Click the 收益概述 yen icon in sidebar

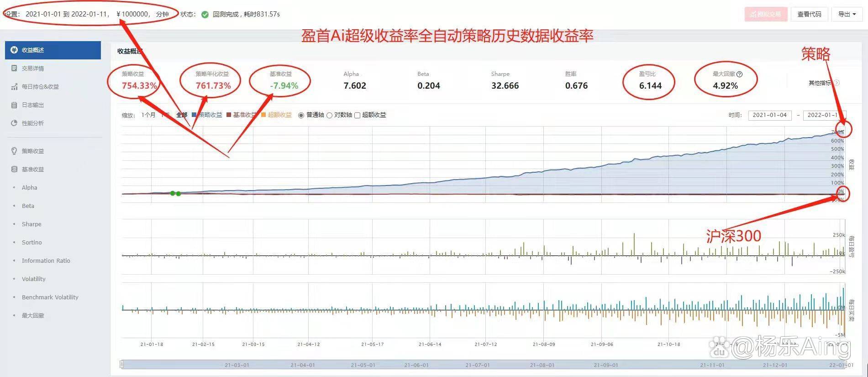[14, 50]
